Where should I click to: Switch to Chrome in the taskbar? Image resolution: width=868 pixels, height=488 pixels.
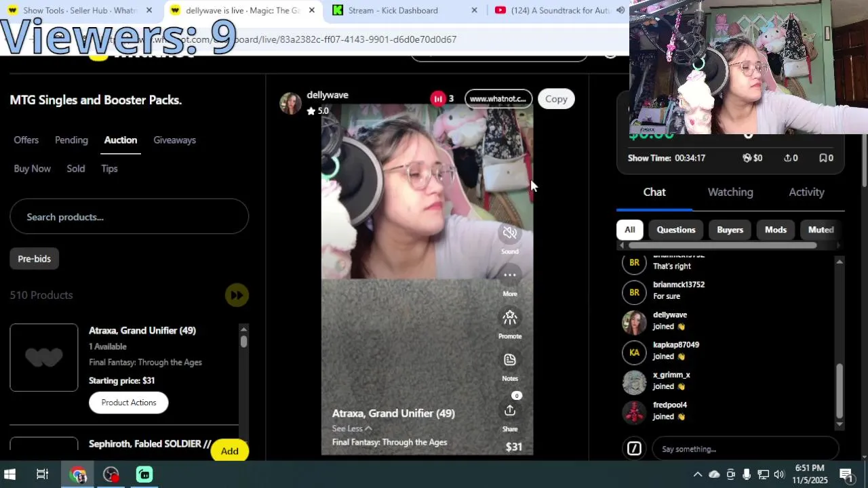pos(78,474)
